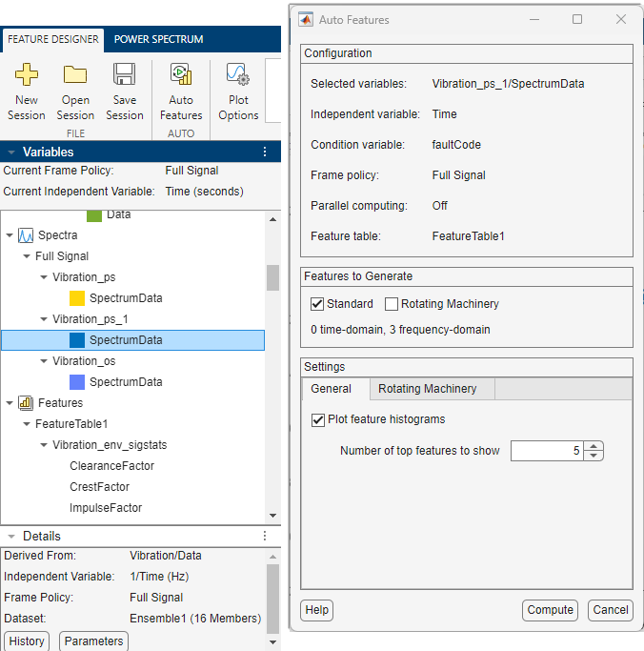The height and width of the screenshot is (651, 644).
Task: Uncheck the Standard features checkbox
Action: coord(317,304)
